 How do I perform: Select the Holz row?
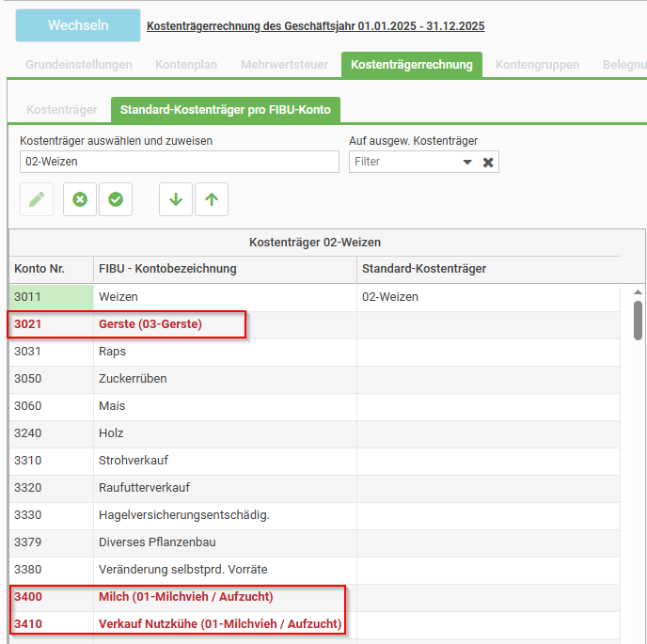pos(315,433)
